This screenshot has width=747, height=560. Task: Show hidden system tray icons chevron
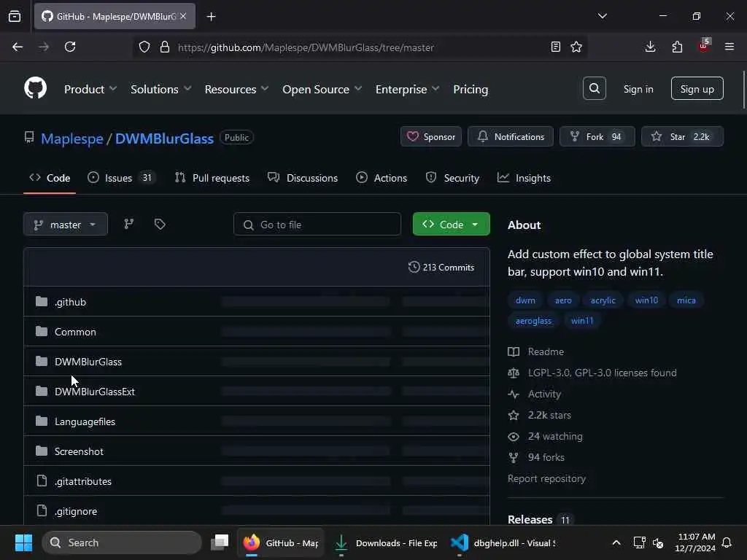[x=616, y=542]
